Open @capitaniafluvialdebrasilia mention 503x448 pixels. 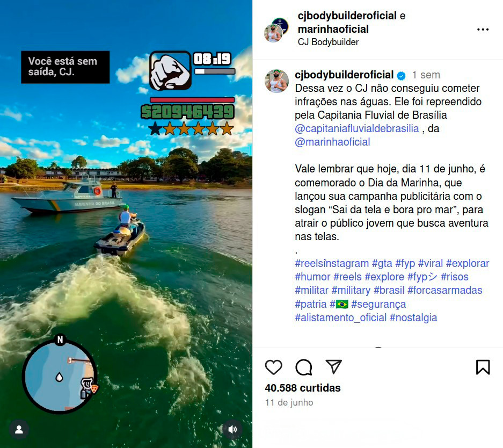pos(357,128)
